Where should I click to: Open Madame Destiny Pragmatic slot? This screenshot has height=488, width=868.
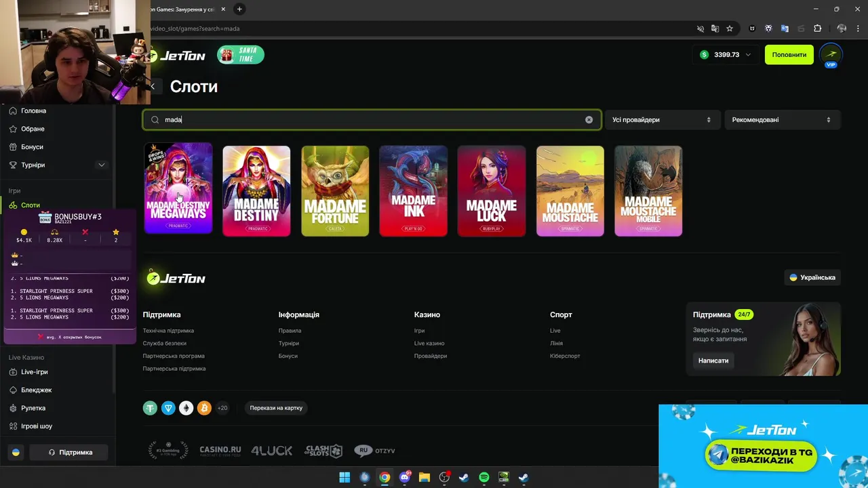pos(256,191)
